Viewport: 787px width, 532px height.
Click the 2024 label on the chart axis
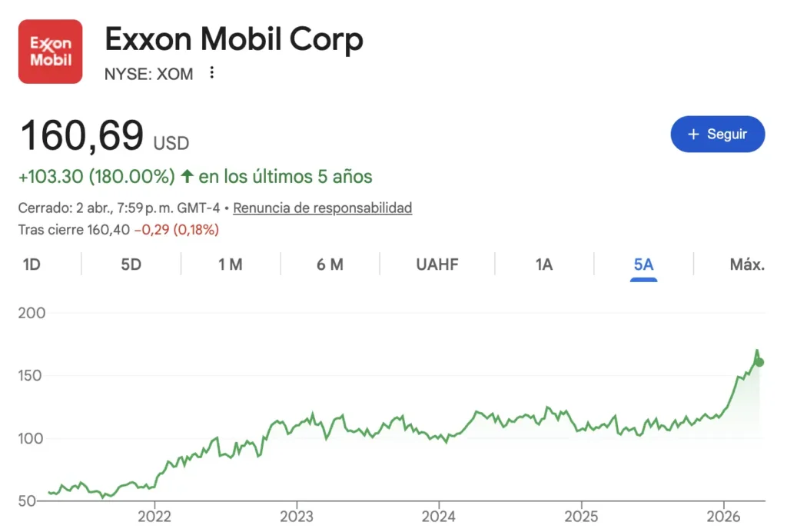pyautogui.click(x=439, y=517)
